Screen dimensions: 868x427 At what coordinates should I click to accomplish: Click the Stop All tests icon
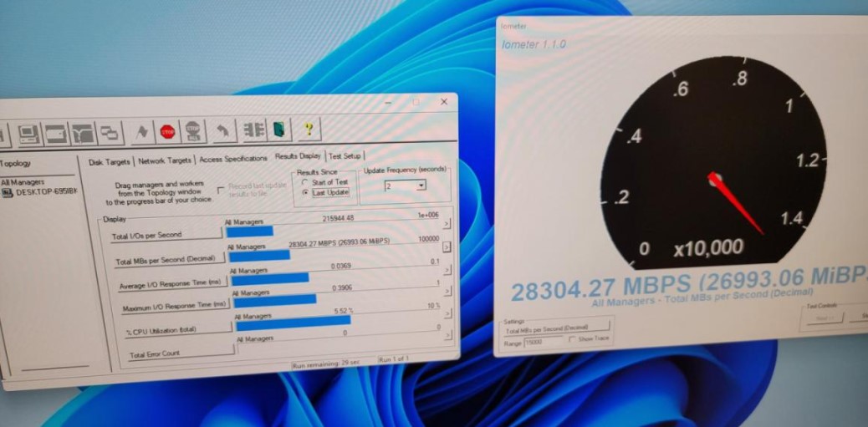[193, 131]
